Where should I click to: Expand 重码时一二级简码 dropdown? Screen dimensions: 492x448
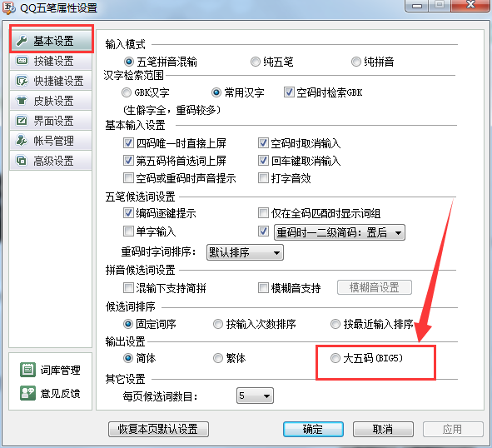tap(340, 232)
